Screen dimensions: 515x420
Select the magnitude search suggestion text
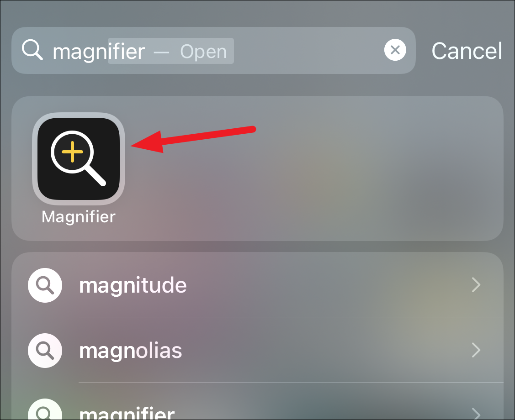tap(133, 285)
